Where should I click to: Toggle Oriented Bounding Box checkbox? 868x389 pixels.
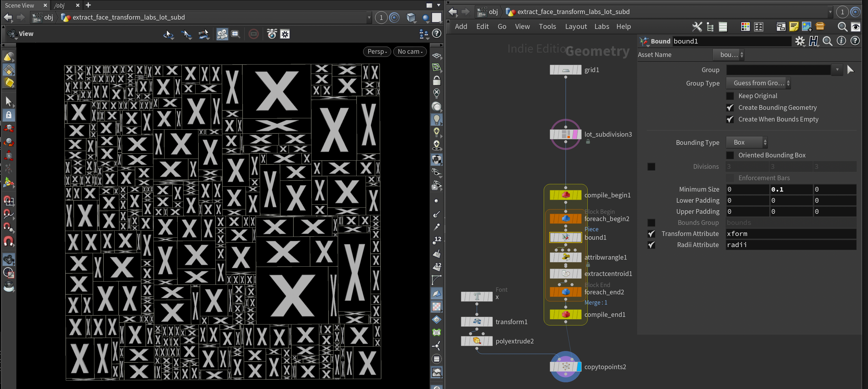click(x=730, y=155)
